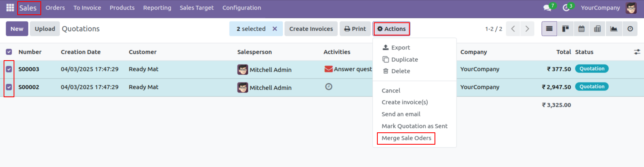Uncheck the S00003 quotation checkbox

[9, 69]
